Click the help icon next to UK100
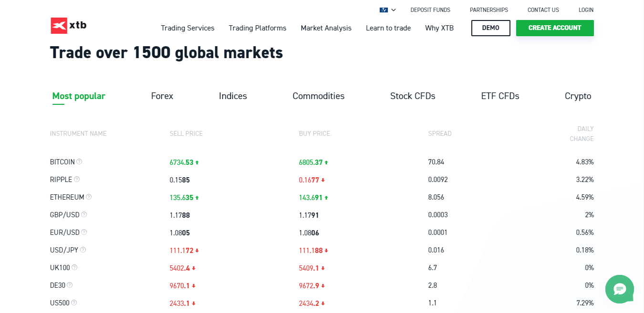 tap(74, 267)
